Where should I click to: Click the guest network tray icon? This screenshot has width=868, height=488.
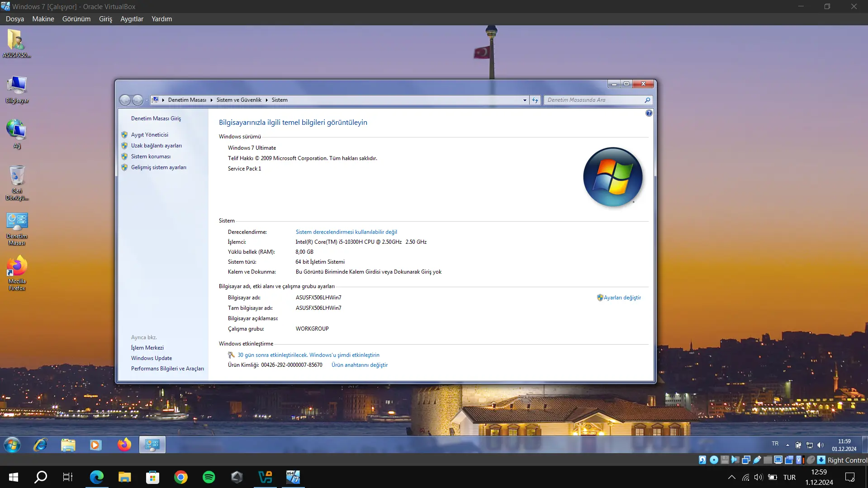pyautogui.click(x=810, y=445)
